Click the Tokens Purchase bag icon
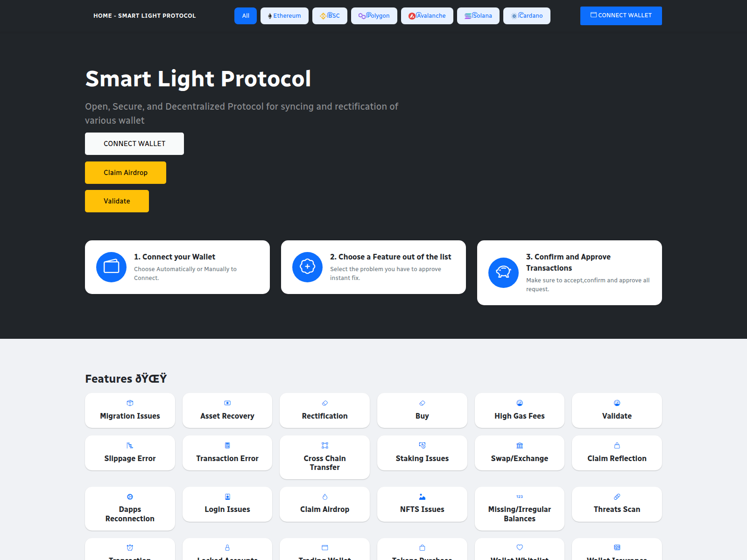 pos(422,547)
